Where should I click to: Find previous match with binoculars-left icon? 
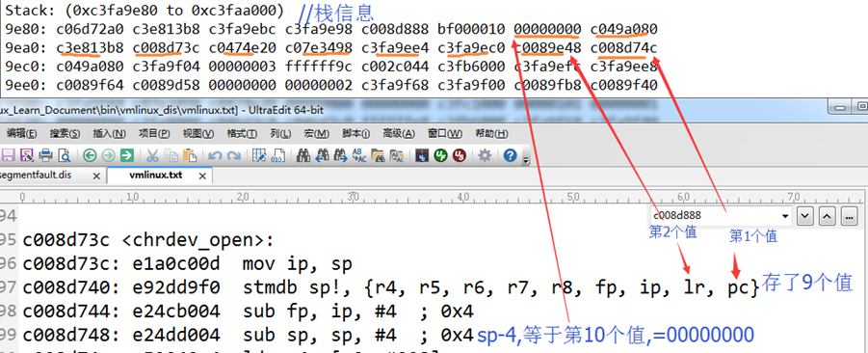pos(322,155)
